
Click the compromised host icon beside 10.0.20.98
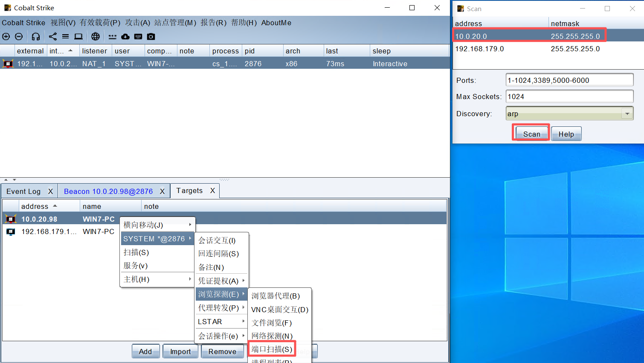click(10, 219)
